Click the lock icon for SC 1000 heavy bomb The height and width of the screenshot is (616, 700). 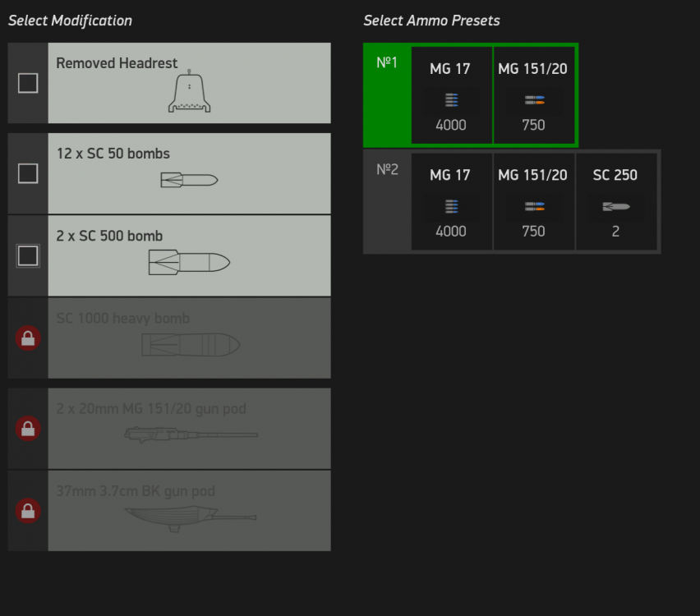[28, 338]
